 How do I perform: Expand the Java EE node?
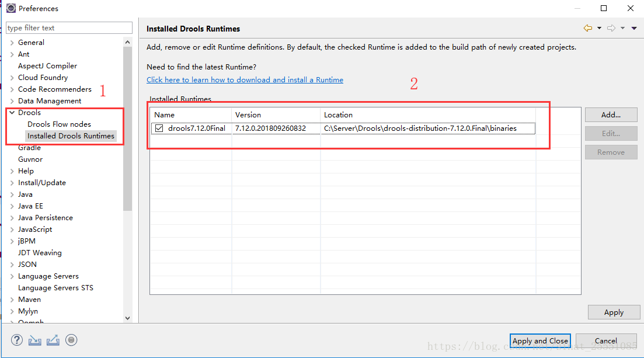[x=12, y=206]
